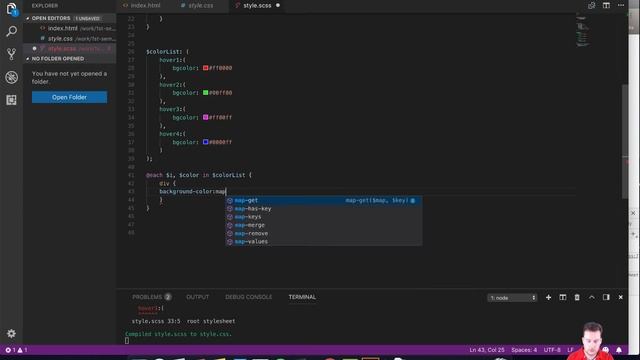Screen dimensions: 640x360
Task: Click the green #00ff00 color swatch
Action: click(x=205, y=93)
